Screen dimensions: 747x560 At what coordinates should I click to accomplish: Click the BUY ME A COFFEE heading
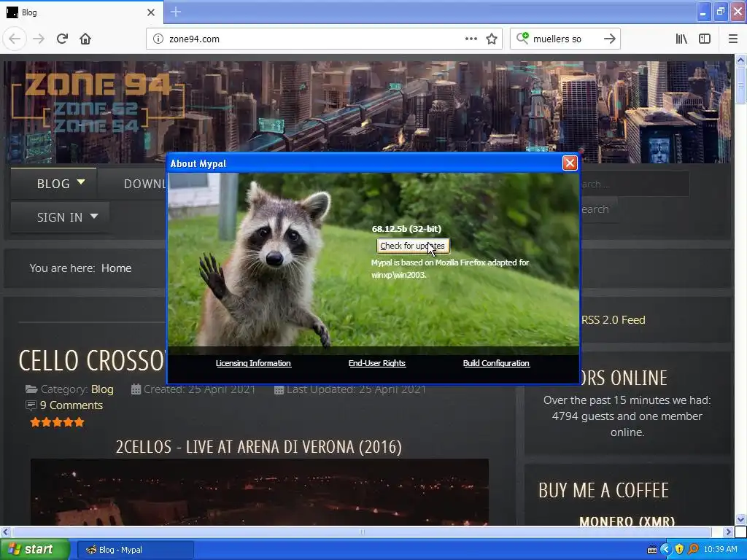coord(603,490)
